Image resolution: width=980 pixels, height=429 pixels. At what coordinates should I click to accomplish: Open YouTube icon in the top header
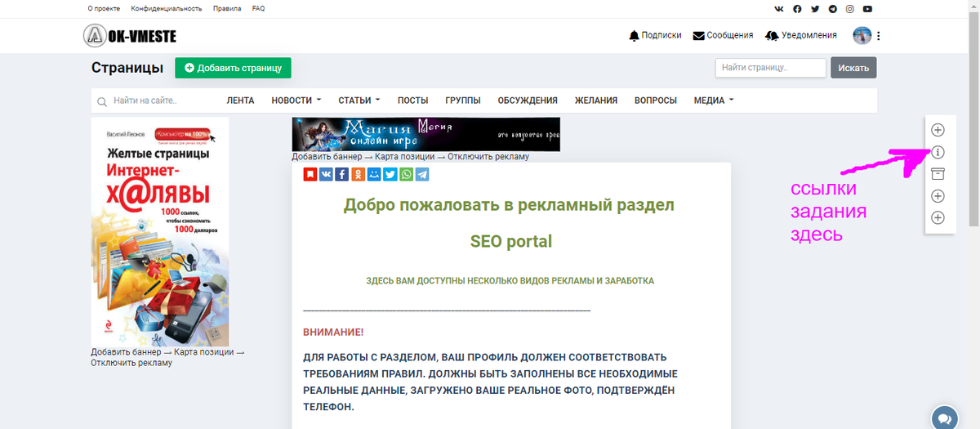click(868, 9)
